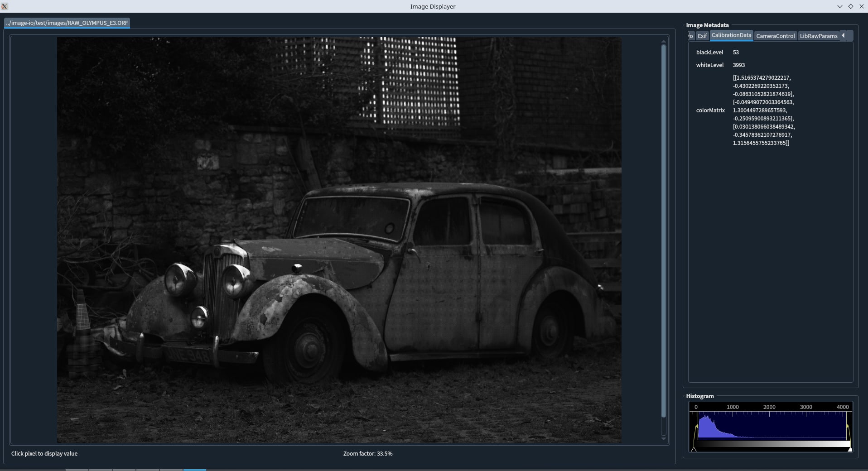
Task: Maximize the Image Displayer window
Action: [850, 6]
